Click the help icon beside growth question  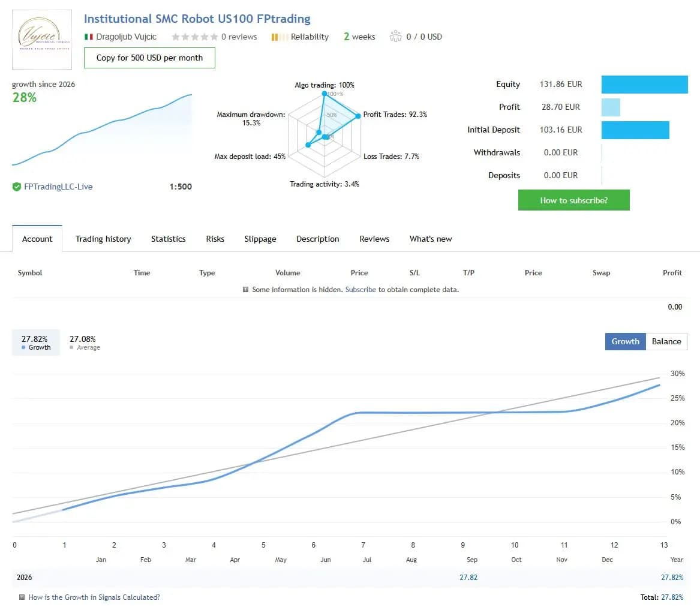pos(22,597)
